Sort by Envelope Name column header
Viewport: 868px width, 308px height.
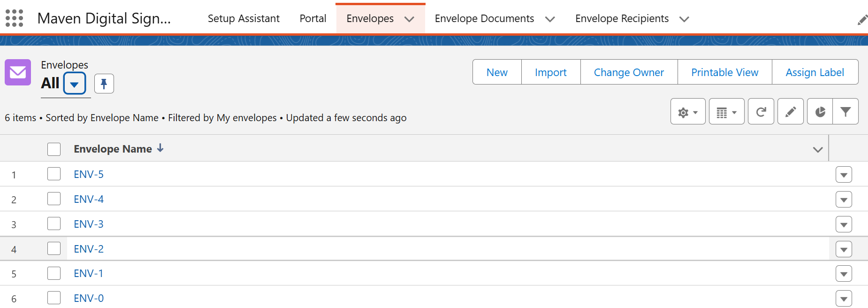pos(113,149)
